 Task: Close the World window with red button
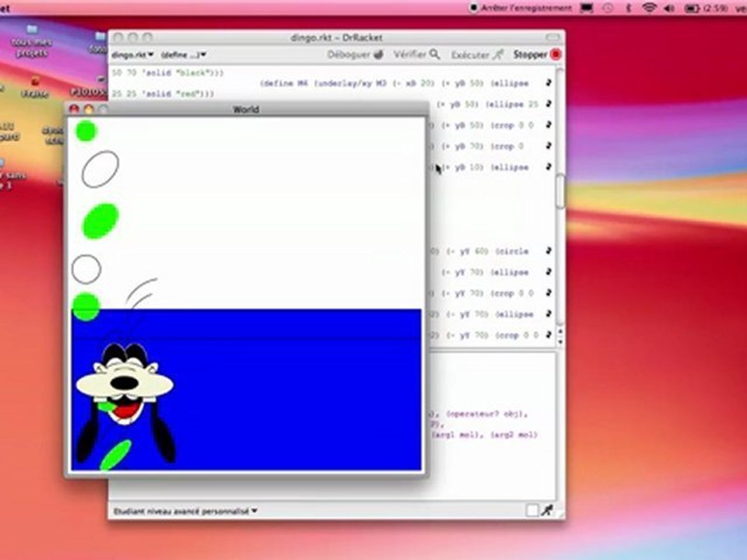pyautogui.click(x=74, y=109)
